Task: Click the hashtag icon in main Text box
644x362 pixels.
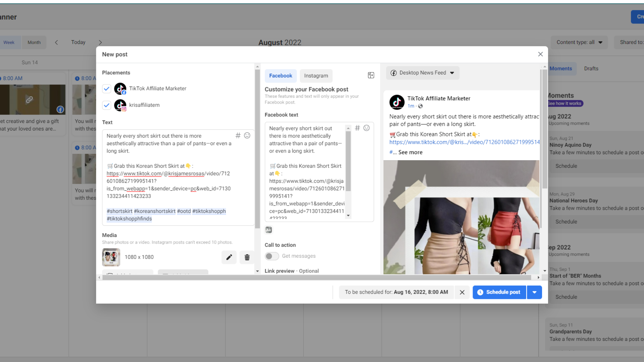Action: (238, 135)
